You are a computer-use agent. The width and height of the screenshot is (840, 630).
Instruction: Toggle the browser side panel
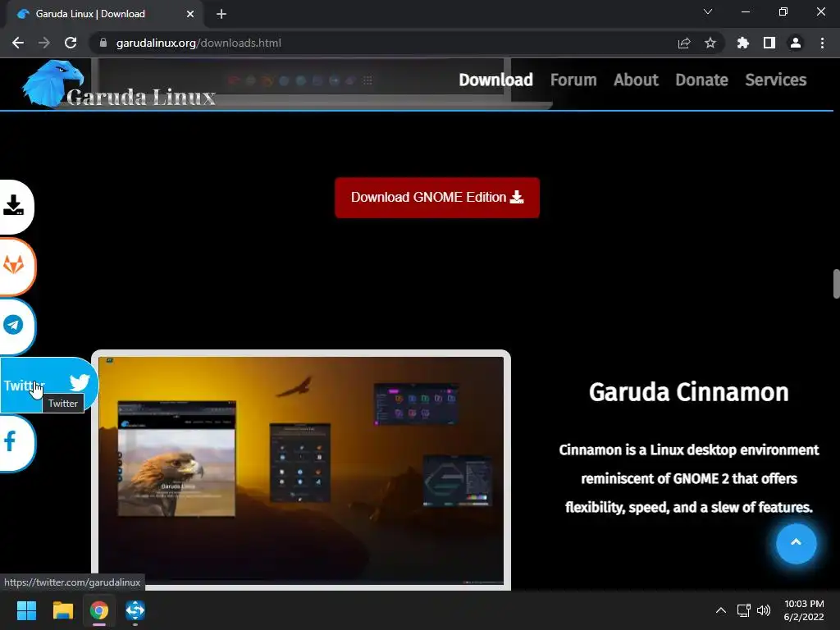[769, 43]
